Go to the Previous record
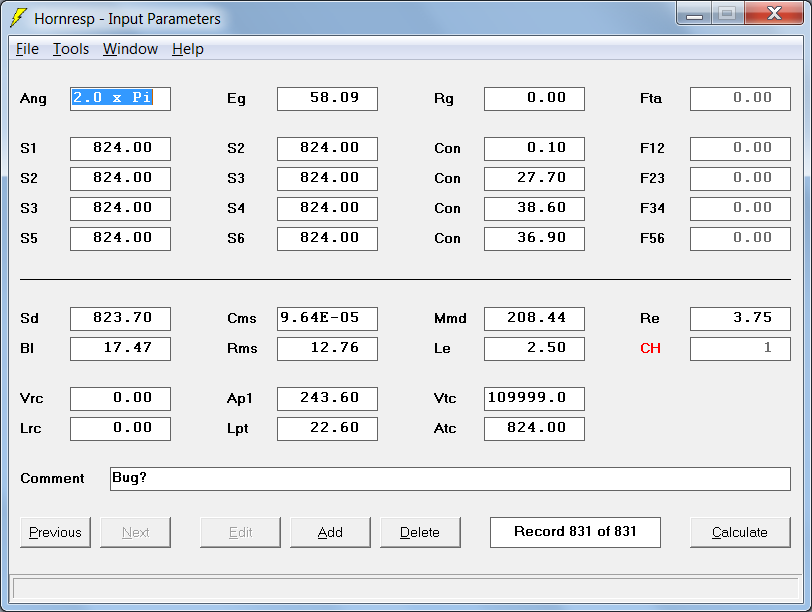 click(x=55, y=532)
